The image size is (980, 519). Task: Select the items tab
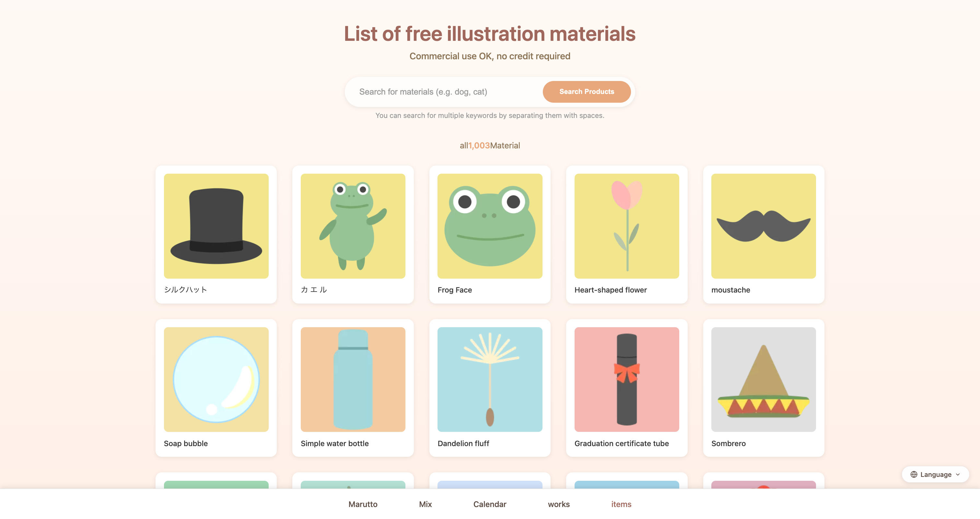click(x=621, y=504)
